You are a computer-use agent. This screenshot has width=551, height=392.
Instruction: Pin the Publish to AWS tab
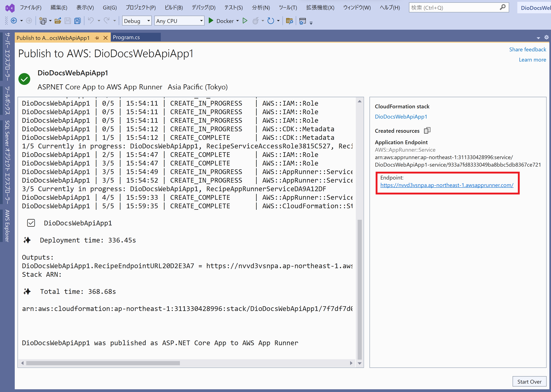[x=97, y=38]
